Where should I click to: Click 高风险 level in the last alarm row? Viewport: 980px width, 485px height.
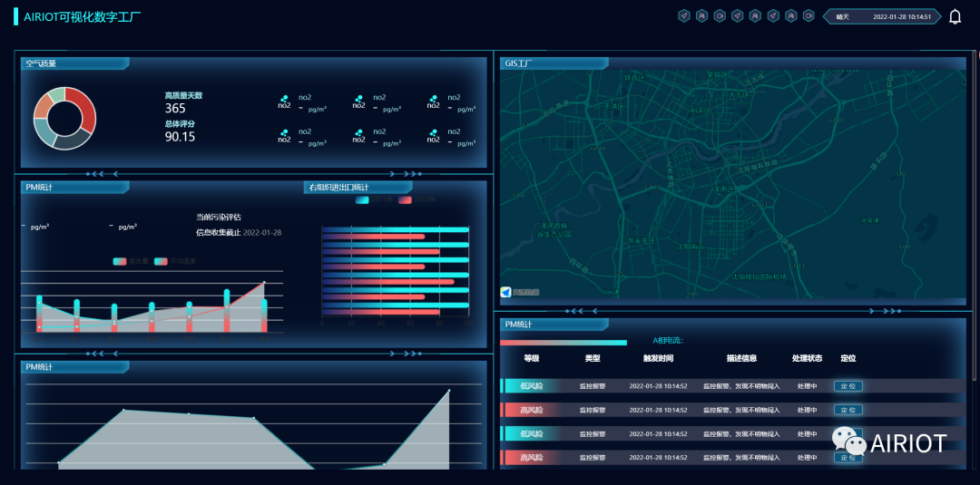tap(531, 458)
